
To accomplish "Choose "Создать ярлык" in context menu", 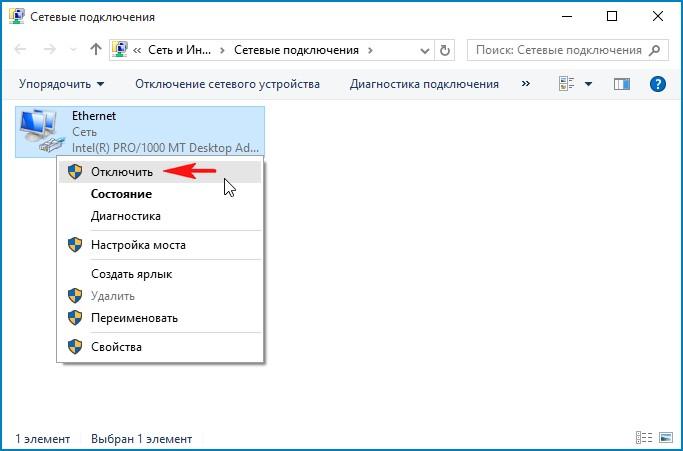I will pyautogui.click(x=160, y=274).
